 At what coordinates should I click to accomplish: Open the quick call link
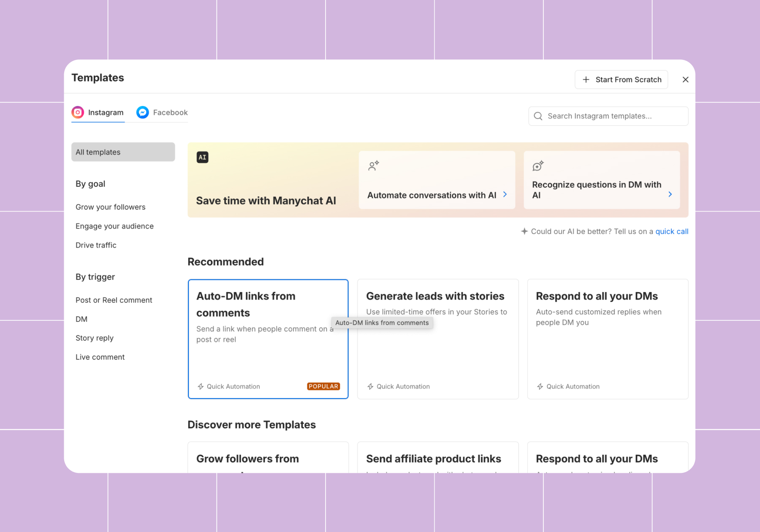pos(672,231)
